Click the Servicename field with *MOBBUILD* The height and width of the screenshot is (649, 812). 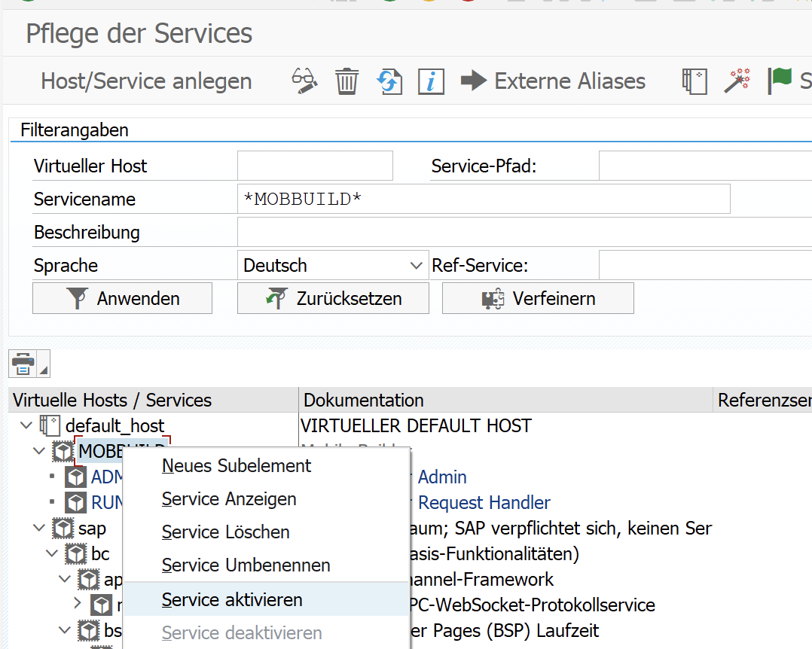coord(484,199)
